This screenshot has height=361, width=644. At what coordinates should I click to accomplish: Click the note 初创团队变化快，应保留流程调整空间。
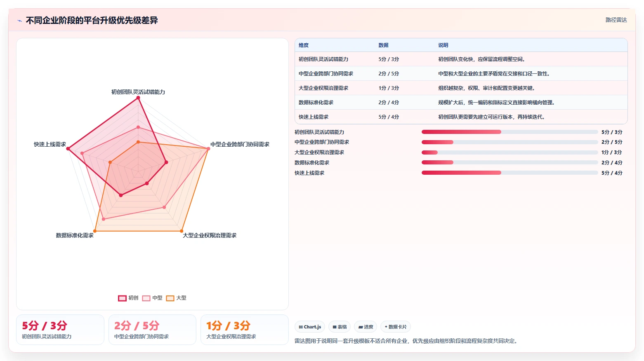(482, 59)
